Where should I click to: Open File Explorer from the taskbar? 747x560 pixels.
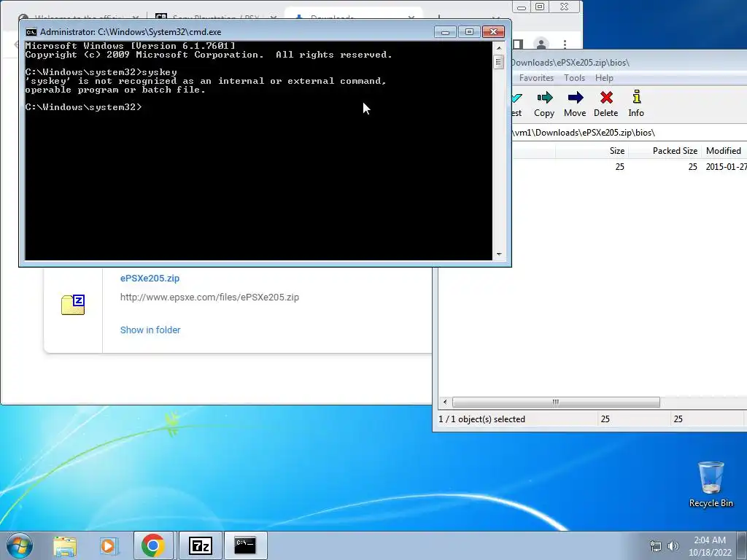coord(65,545)
